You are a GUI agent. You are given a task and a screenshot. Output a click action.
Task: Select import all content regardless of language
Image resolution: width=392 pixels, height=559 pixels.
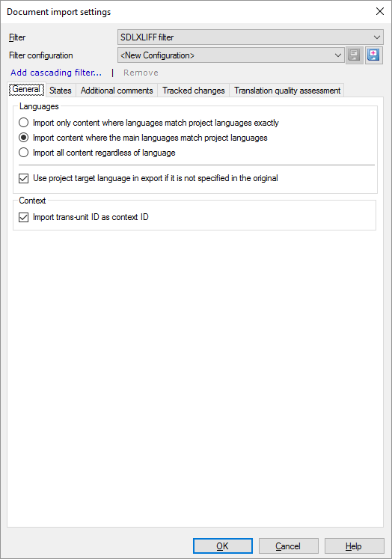point(23,153)
